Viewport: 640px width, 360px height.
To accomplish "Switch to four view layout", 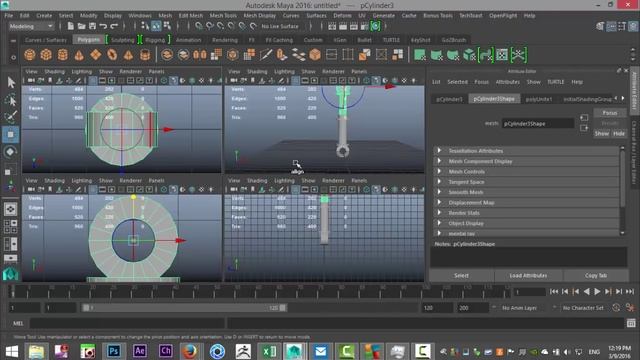I will (11, 227).
